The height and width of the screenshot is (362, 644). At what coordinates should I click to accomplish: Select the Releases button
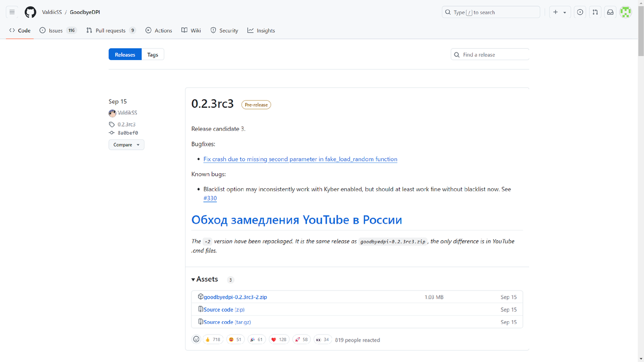[x=125, y=55]
